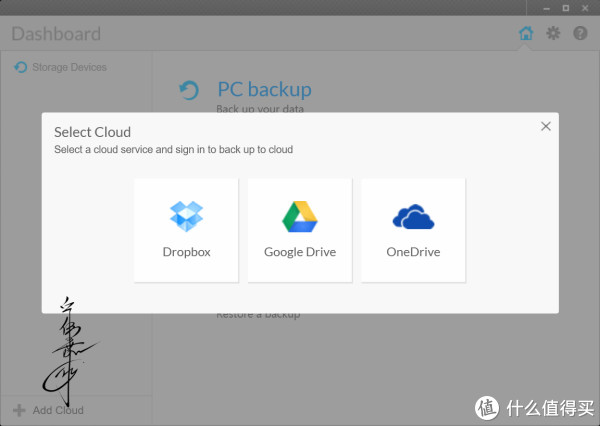The height and width of the screenshot is (426, 600).
Task: Click the PC backup circular arrow icon
Action: (189, 90)
